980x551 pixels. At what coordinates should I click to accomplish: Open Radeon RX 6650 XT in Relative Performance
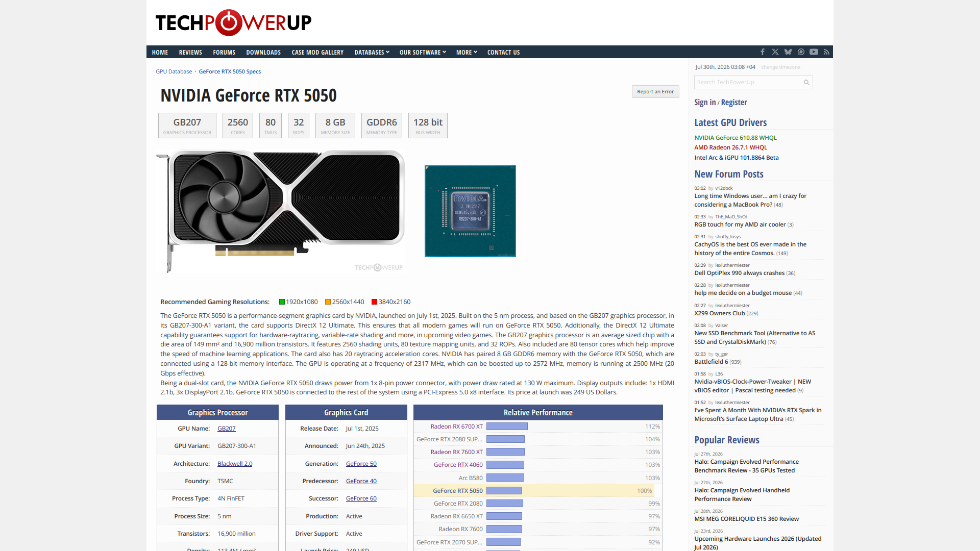coord(456,516)
